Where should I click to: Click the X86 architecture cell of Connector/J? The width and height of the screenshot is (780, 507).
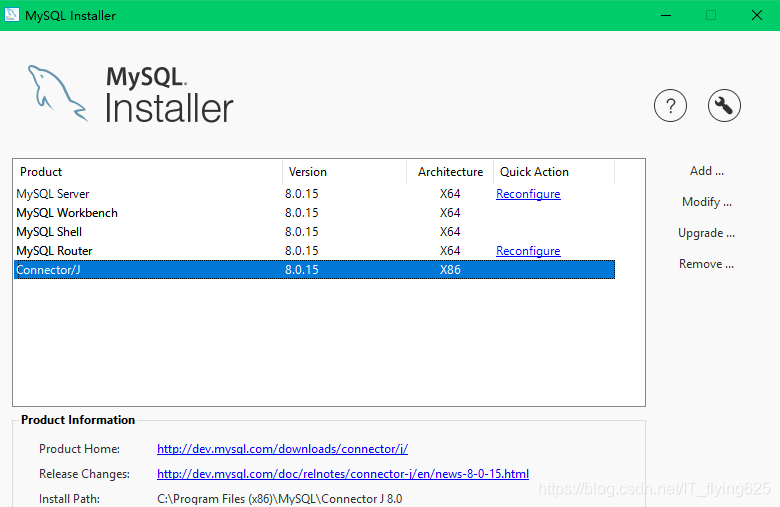pos(450,270)
